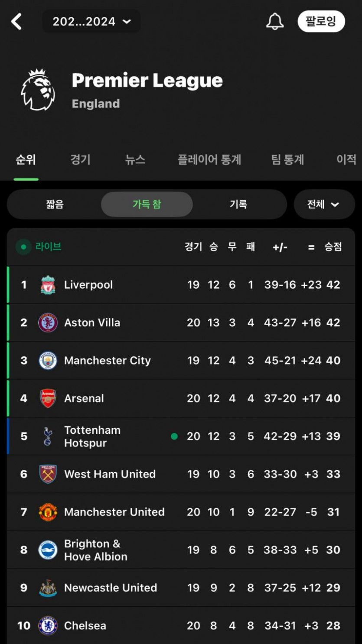
Task: Select the 짧음 short table view
Action: point(55,204)
